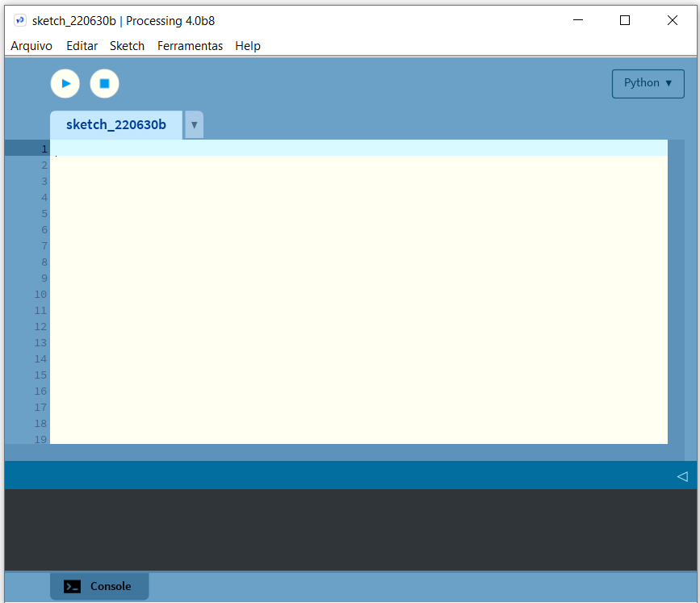Open the Sketch menu
This screenshot has height=603, width=700.
pyautogui.click(x=128, y=46)
